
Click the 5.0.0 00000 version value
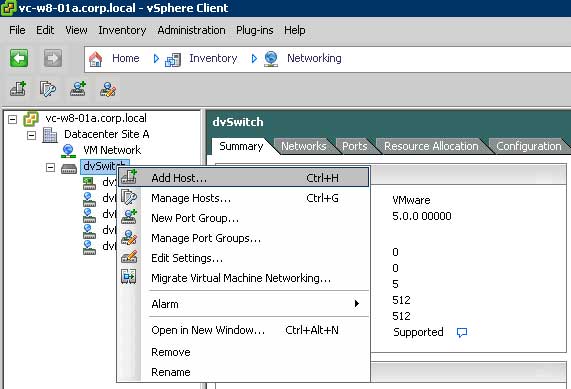tap(422, 216)
